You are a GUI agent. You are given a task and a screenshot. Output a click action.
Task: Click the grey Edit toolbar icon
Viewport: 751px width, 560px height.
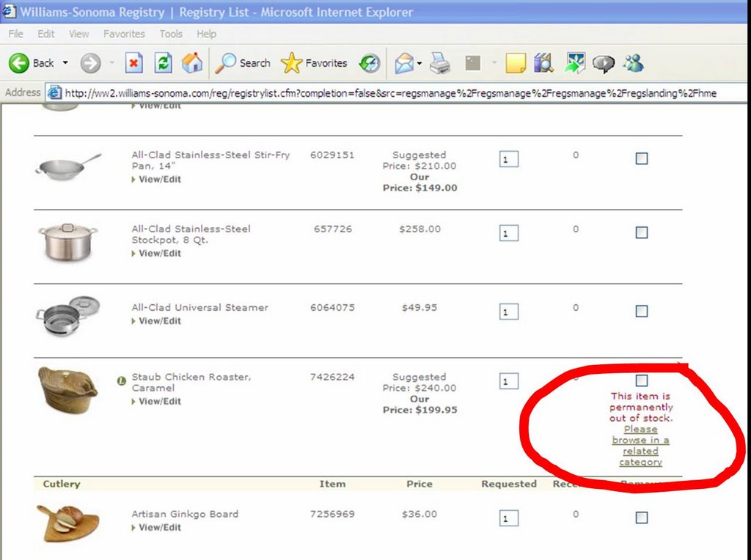(x=473, y=63)
